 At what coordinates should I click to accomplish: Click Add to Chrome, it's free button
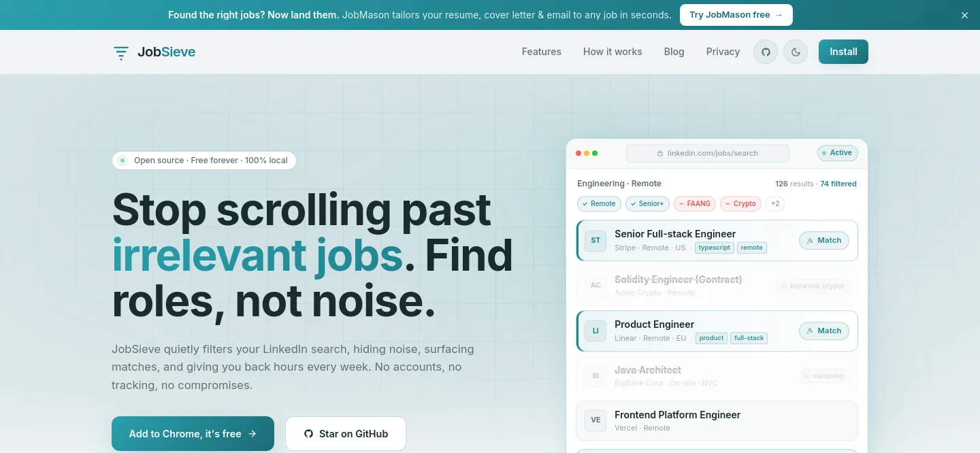(193, 433)
